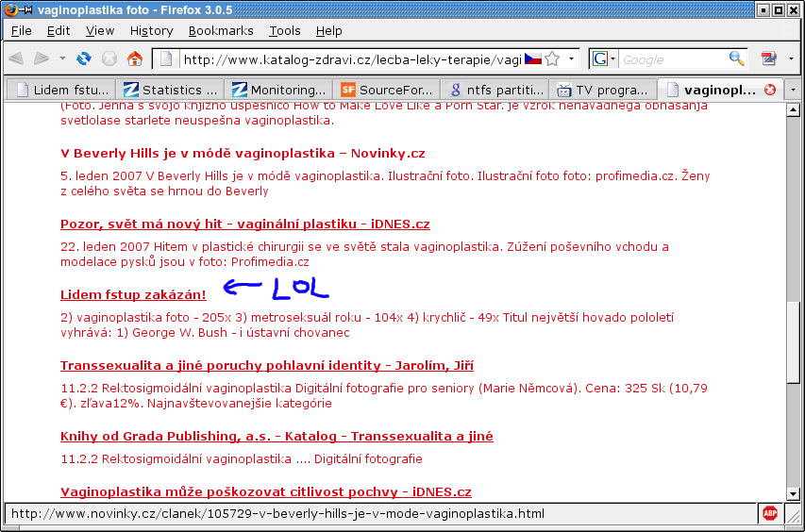
Task: Open the Adblock Plus status bar icon
Action: tap(770, 514)
